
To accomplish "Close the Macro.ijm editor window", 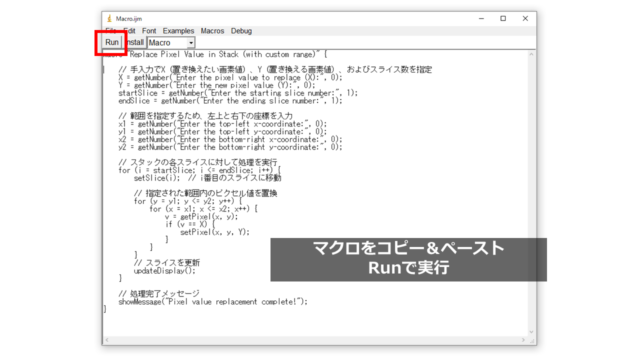I will pos(525,19).
